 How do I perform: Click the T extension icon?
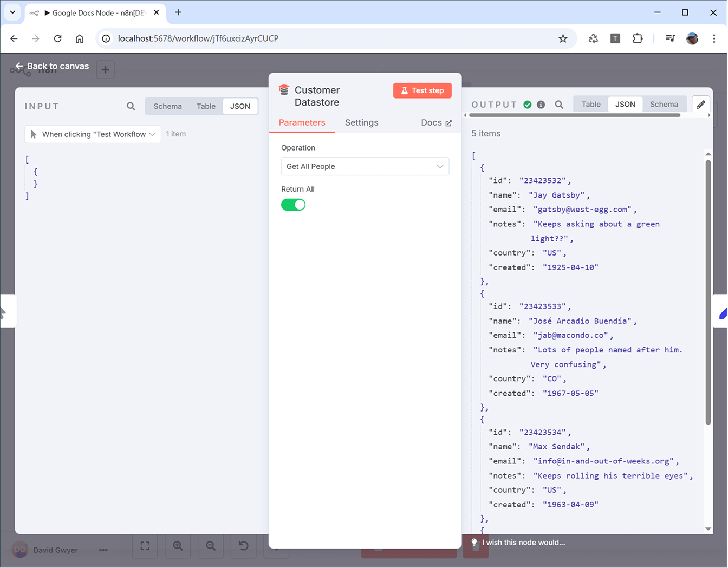pyautogui.click(x=615, y=38)
